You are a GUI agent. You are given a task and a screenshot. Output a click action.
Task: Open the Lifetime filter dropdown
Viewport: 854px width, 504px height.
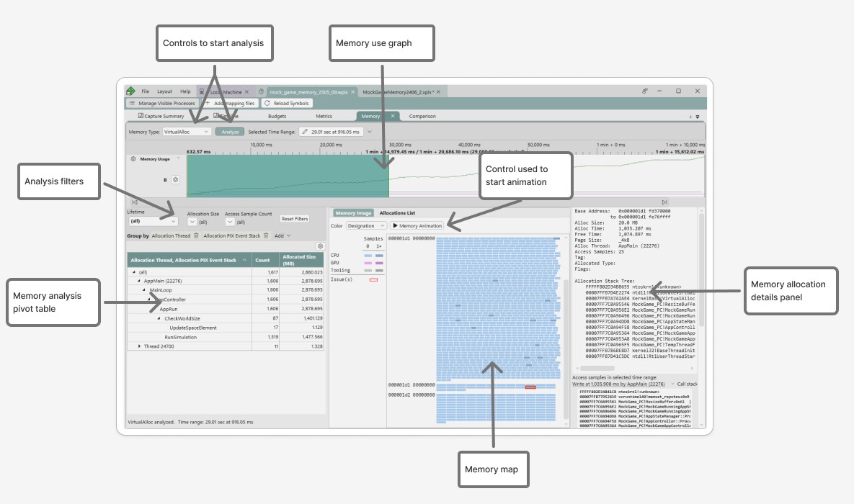152,222
